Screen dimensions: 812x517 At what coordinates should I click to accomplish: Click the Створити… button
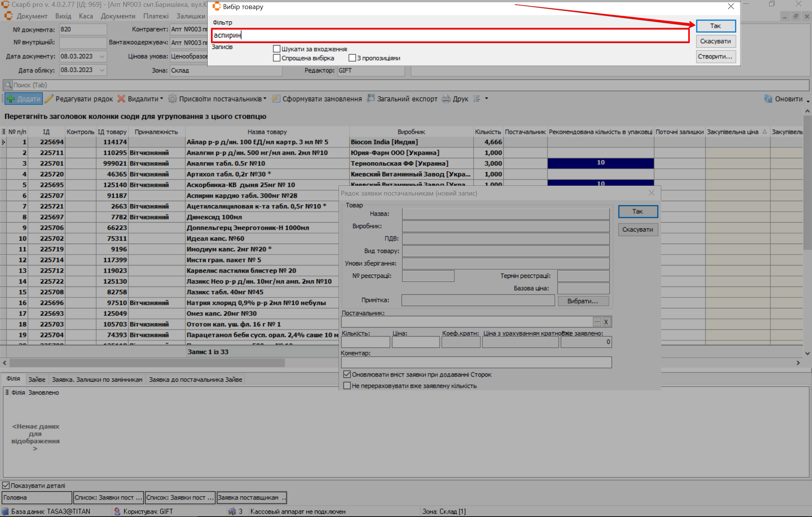coord(715,56)
